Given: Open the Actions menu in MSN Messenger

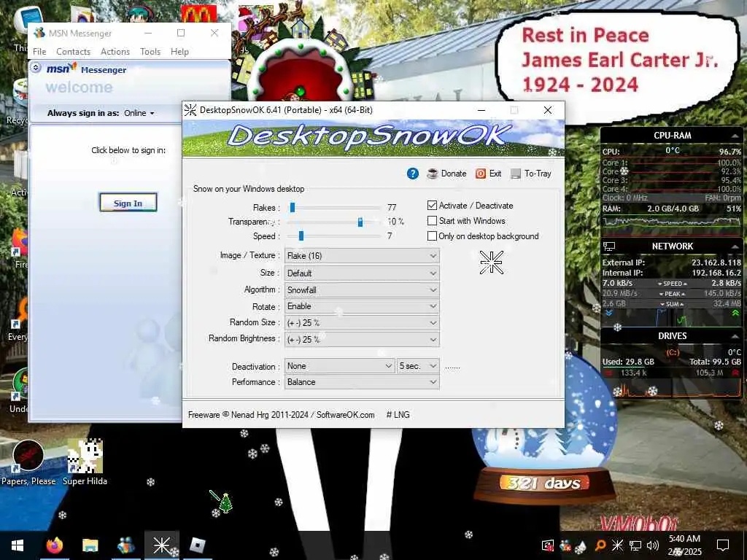Looking at the screenshot, I should [x=115, y=52].
